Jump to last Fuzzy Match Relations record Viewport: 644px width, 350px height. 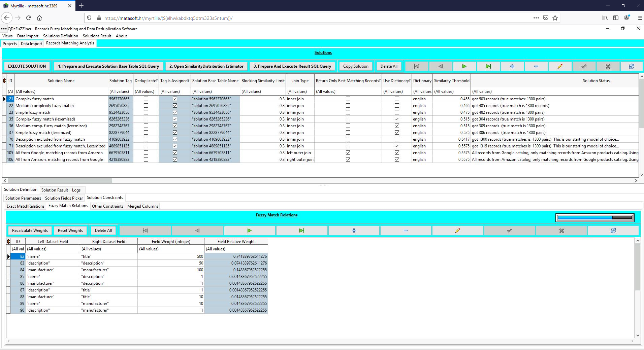click(302, 231)
